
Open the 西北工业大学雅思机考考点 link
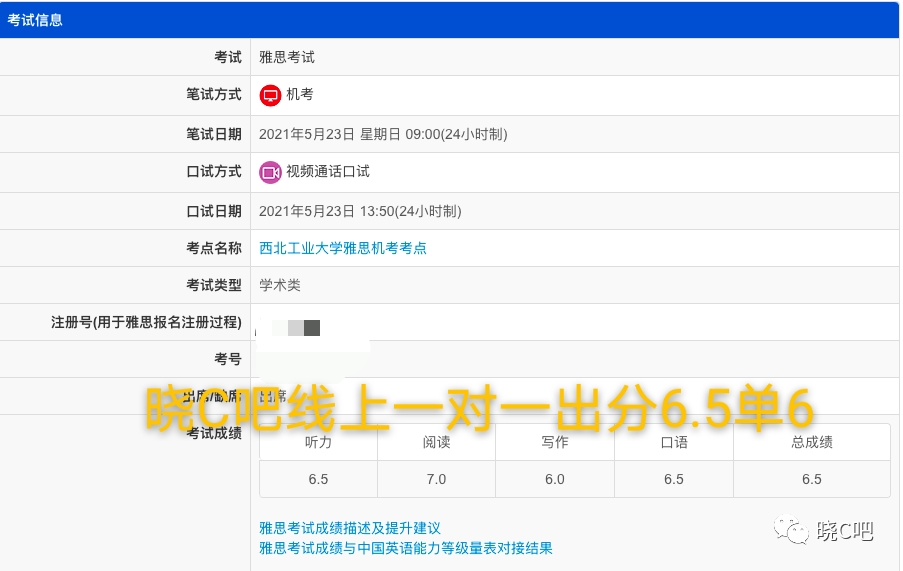pos(343,248)
